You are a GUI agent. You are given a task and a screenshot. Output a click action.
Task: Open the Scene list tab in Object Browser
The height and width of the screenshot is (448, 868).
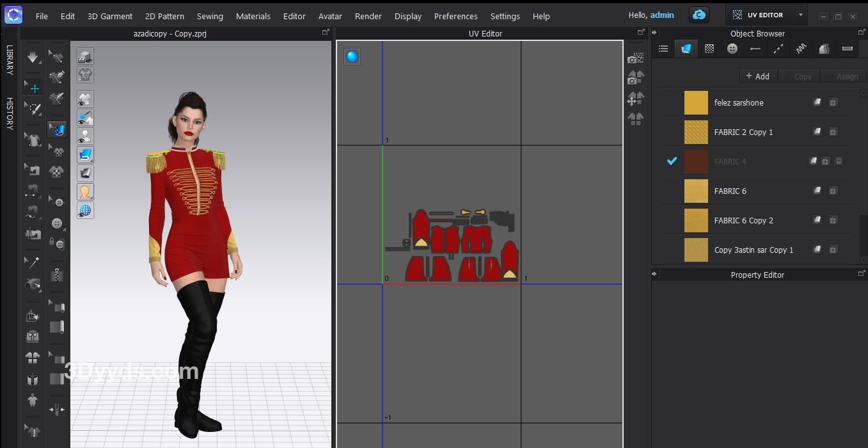coord(663,49)
